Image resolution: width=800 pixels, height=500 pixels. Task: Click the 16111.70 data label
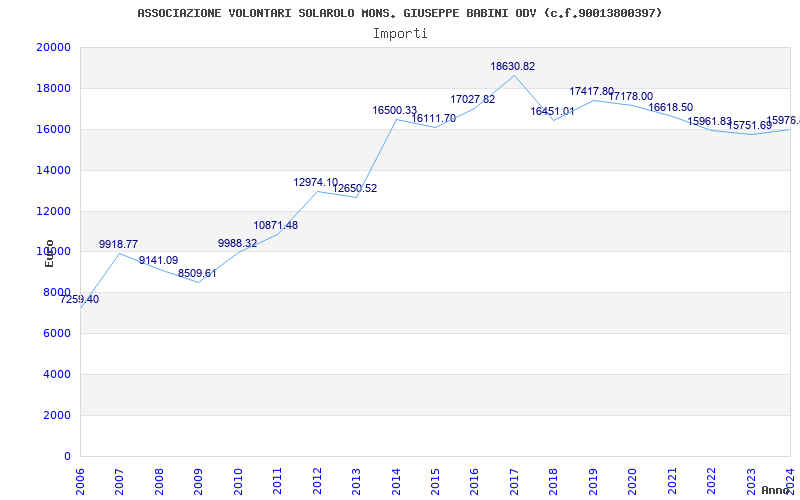[x=434, y=118]
